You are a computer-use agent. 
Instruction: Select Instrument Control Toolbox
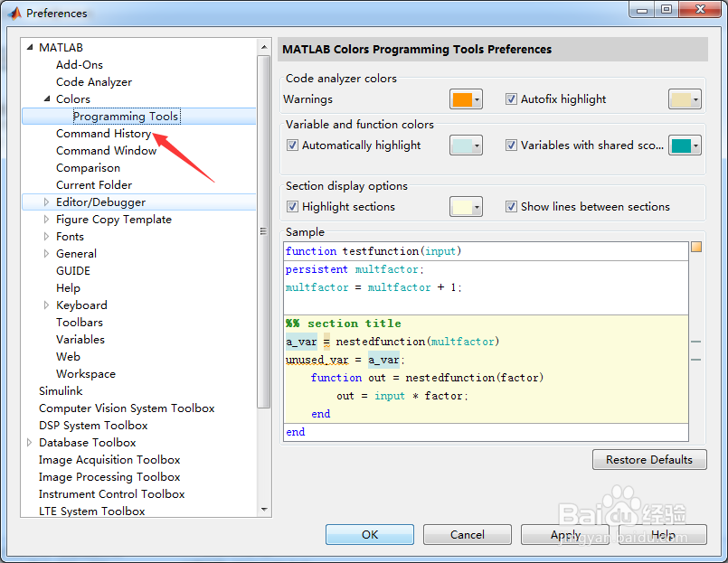112,493
